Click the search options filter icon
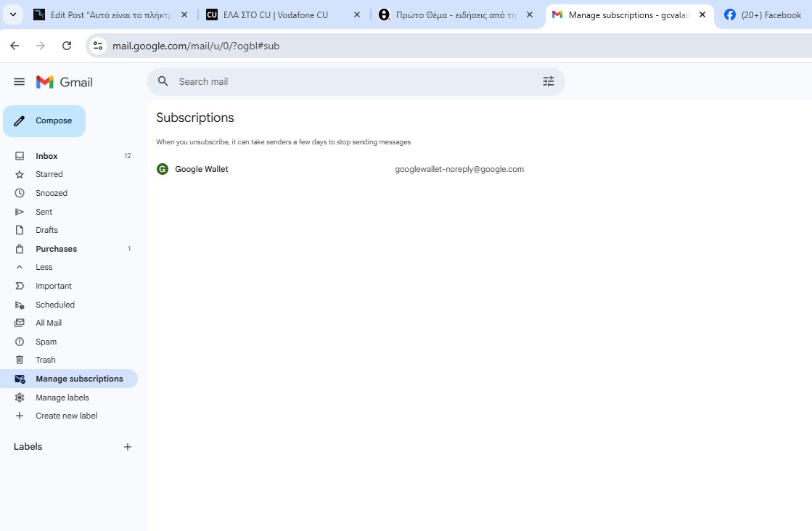Image resolution: width=812 pixels, height=531 pixels. (548, 82)
